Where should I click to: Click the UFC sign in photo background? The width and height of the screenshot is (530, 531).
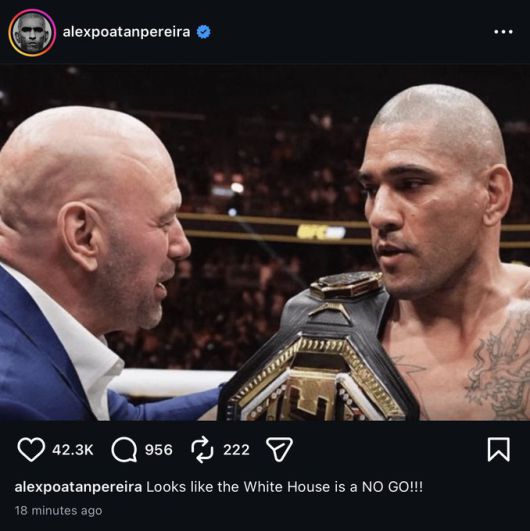click(321, 232)
